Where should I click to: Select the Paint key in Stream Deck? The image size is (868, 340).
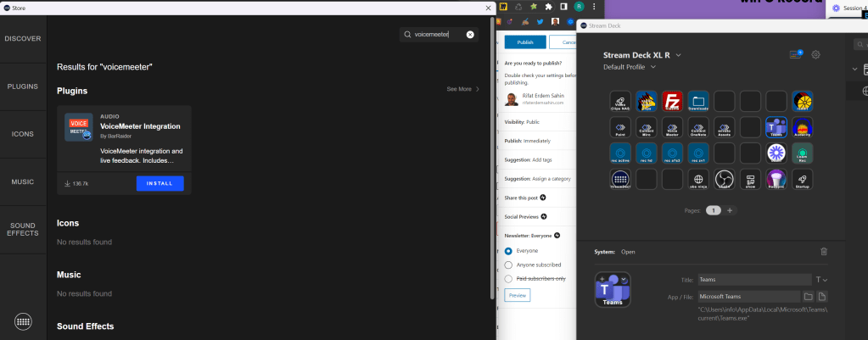[x=620, y=127]
